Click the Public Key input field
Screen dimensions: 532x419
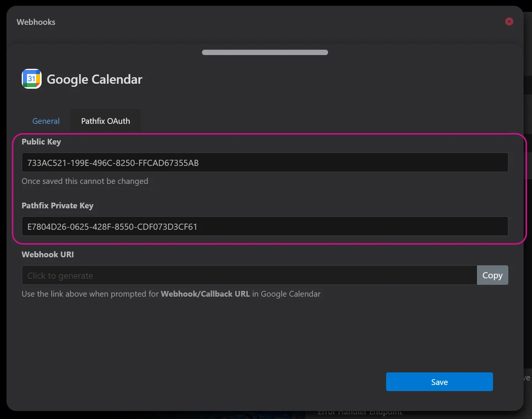coord(265,162)
